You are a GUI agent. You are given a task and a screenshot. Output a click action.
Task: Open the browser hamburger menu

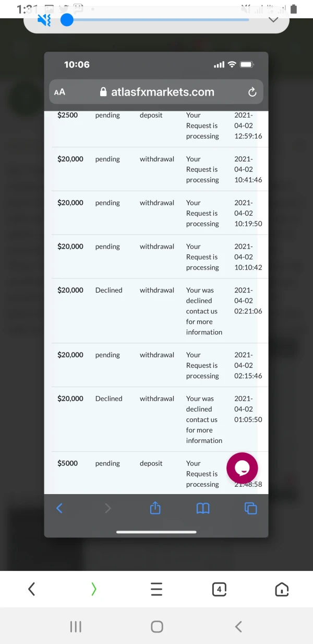point(156,590)
